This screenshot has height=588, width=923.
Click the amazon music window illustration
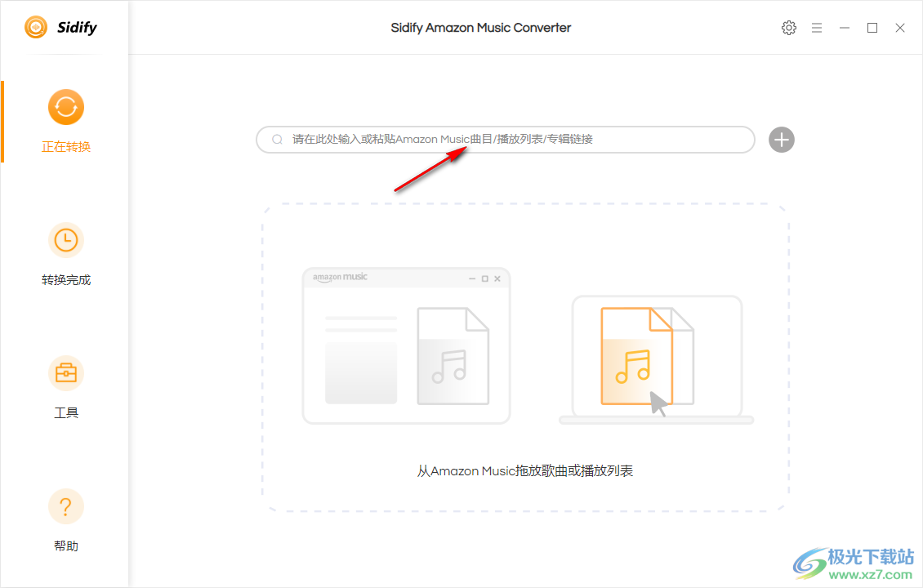click(x=406, y=345)
